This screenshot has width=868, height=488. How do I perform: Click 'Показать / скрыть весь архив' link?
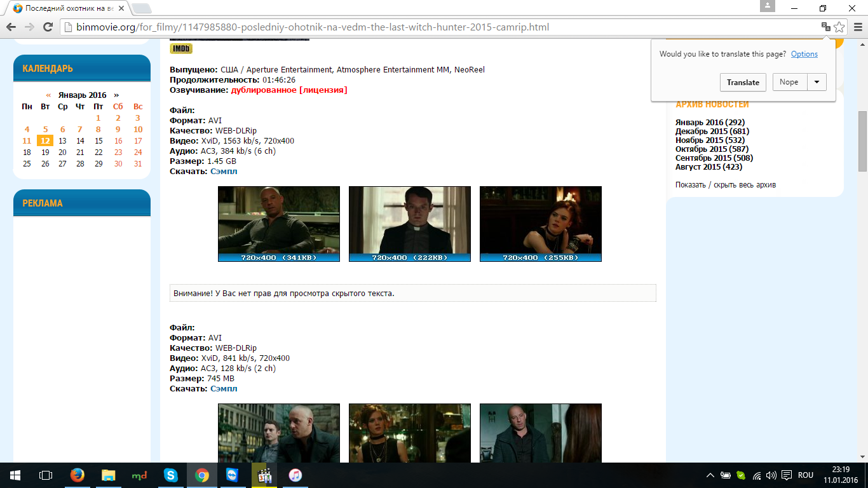coord(726,185)
